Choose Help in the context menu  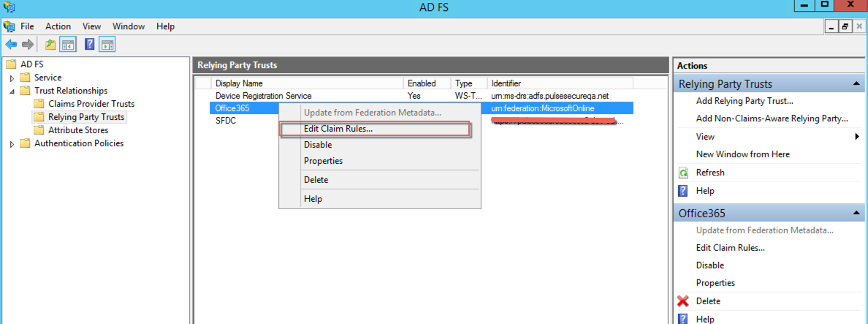click(379, 199)
